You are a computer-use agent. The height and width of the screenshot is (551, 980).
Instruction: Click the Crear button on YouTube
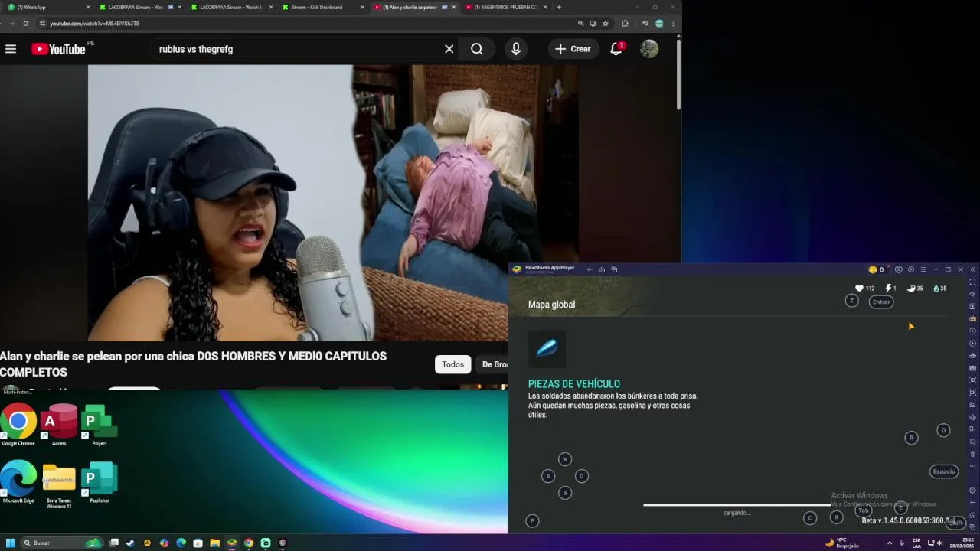573,49
